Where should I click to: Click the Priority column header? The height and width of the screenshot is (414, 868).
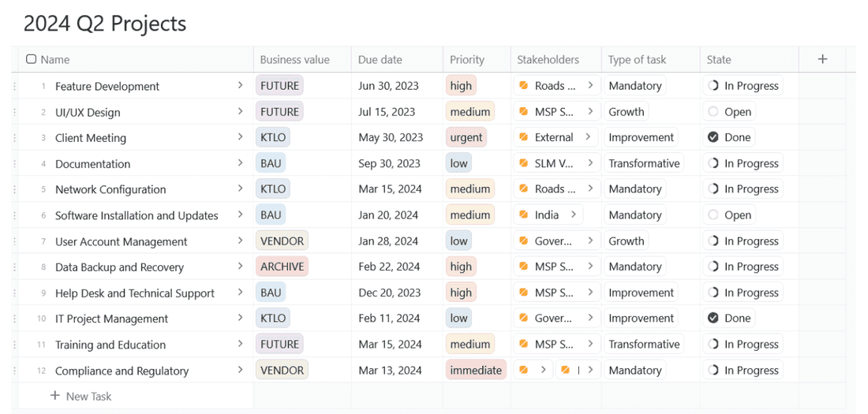click(x=467, y=59)
